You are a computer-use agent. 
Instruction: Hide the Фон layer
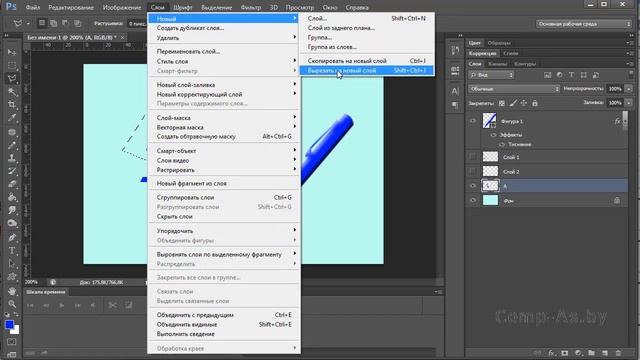coord(473,200)
